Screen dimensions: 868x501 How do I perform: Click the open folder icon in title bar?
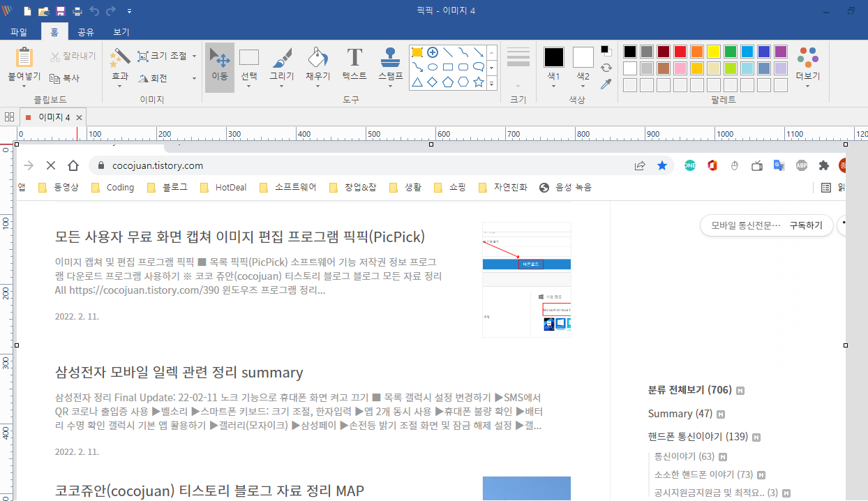point(43,11)
